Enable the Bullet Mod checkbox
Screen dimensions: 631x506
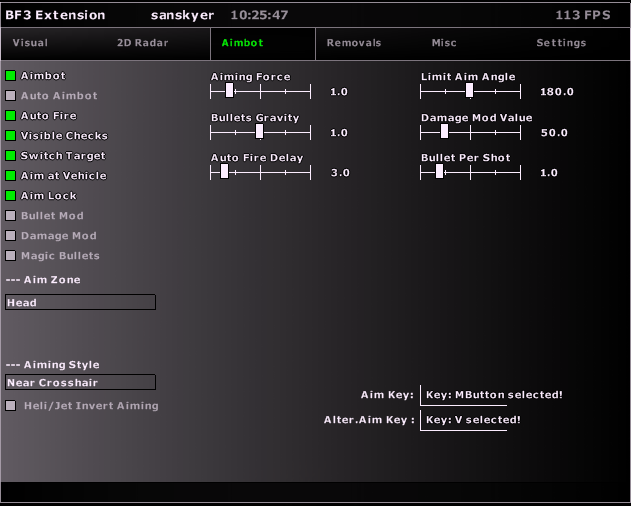click(x=10, y=215)
